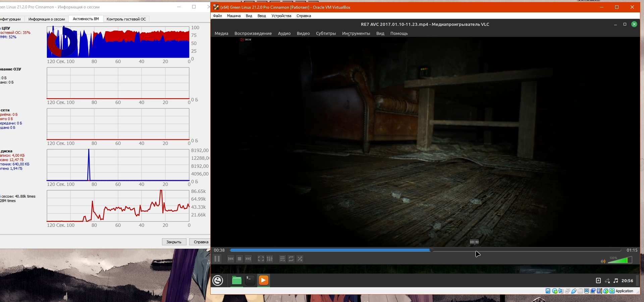Toggle VLC fullscreen mode

point(261,259)
